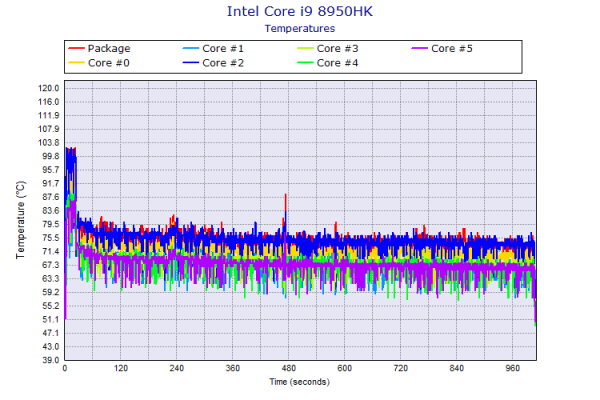600x400 pixels.
Task: Click the 360 x-axis tick label
Action: [233, 368]
